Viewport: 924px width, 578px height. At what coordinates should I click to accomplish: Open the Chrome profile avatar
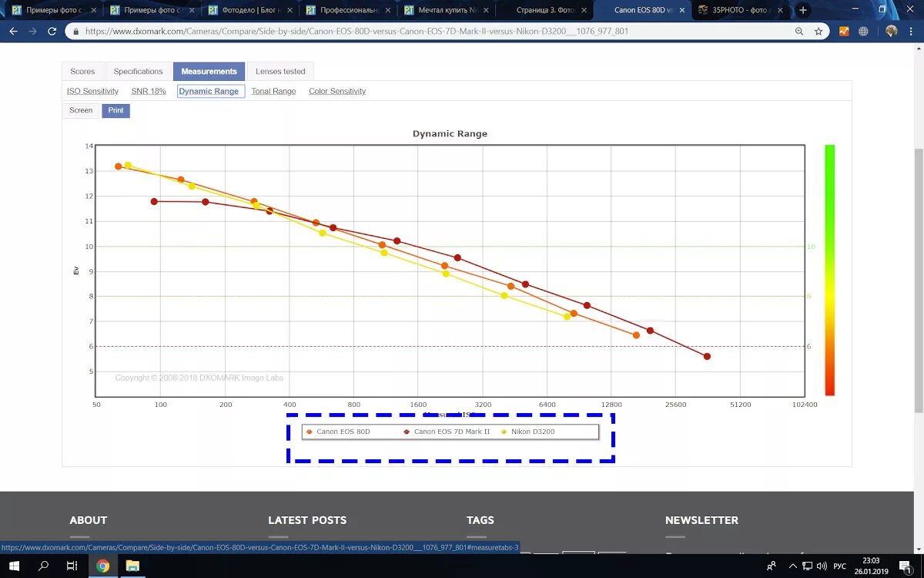point(892,32)
